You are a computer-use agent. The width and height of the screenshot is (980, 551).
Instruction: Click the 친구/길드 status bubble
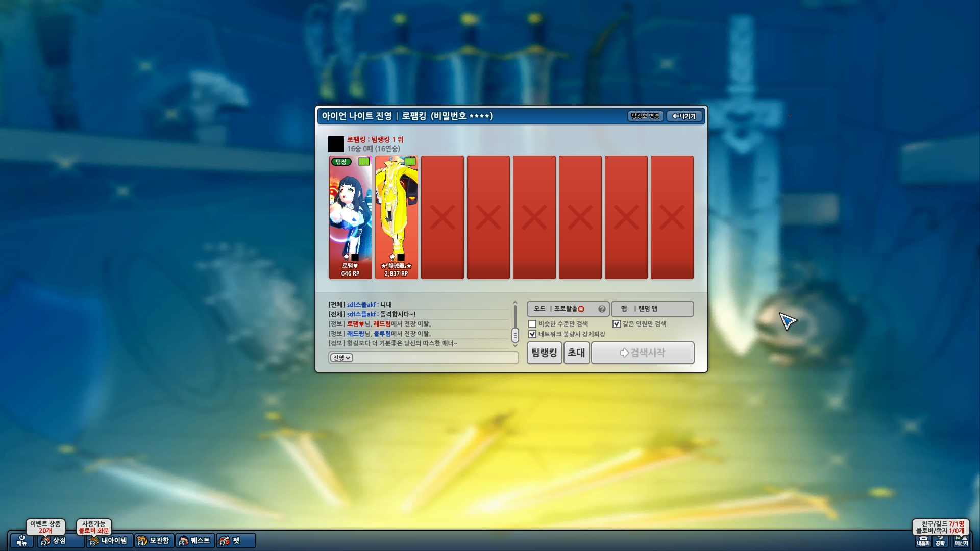(x=940, y=527)
